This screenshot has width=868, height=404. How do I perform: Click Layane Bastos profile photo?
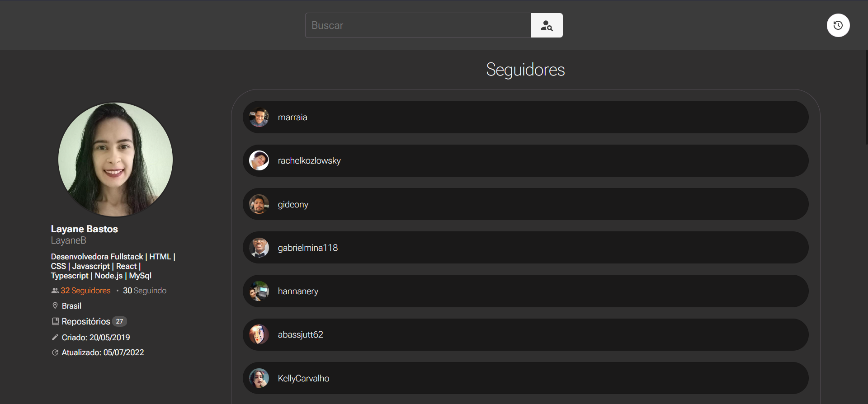coord(115,160)
